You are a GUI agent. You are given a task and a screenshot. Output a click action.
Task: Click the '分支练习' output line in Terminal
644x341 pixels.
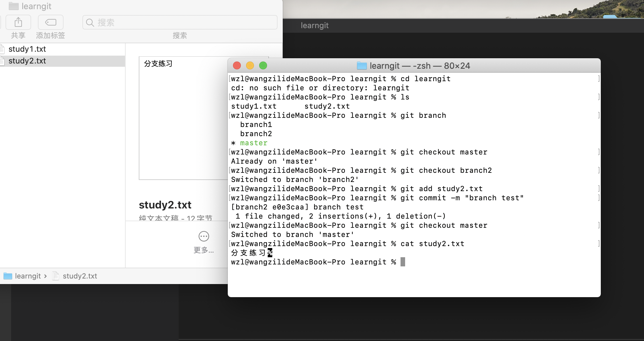tap(252, 253)
